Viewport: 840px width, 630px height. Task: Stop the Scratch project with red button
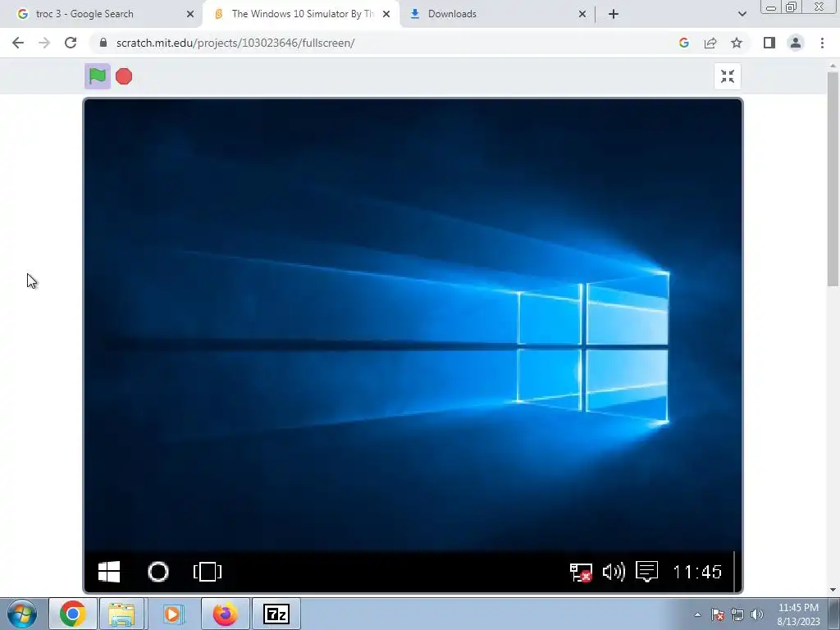coord(124,76)
